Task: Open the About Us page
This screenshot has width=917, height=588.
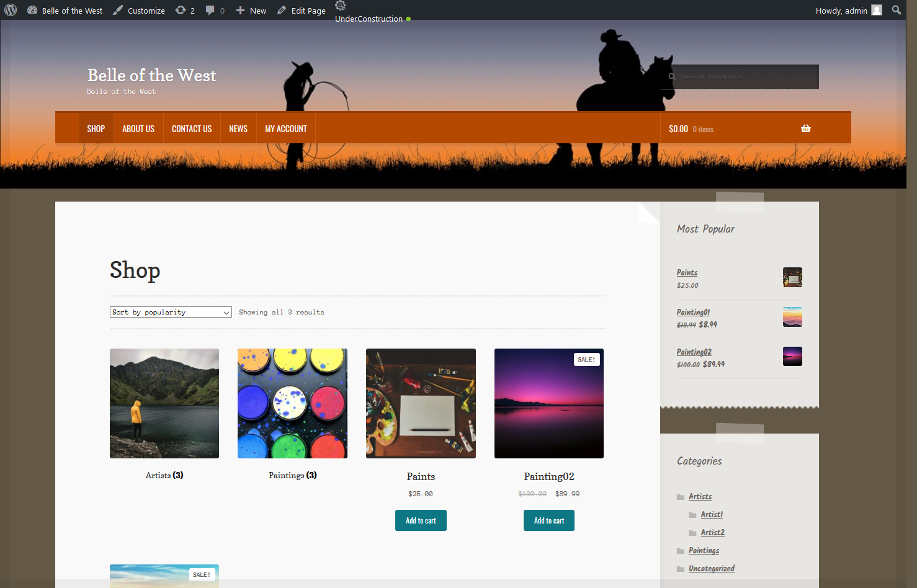Action: click(138, 128)
